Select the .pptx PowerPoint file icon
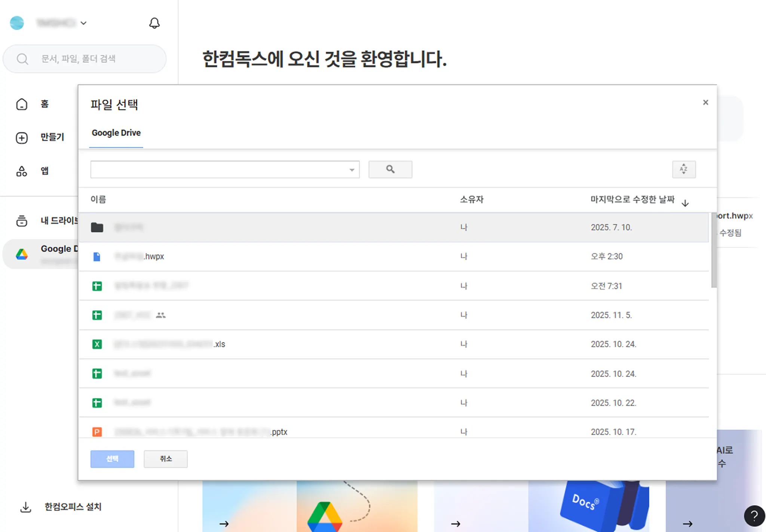 (97, 432)
